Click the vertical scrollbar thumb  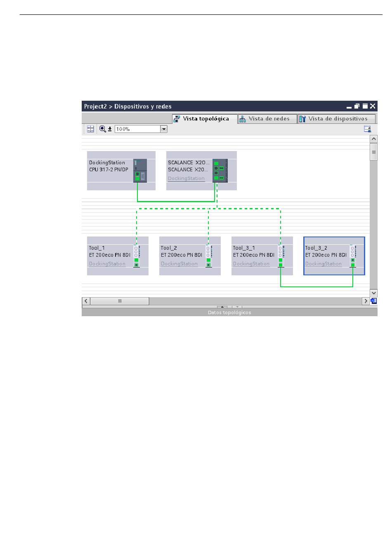coord(374,152)
